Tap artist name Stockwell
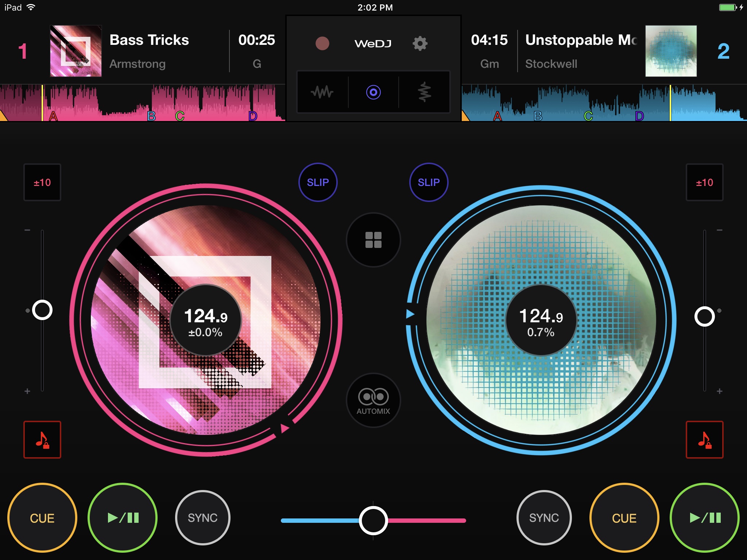The width and height of the screenshot is (747, 560). [551, 64]
